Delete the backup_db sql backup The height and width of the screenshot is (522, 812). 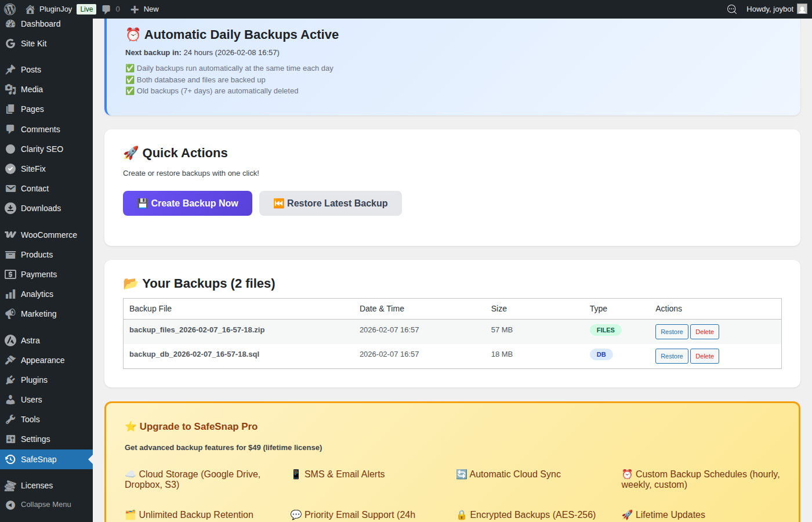click(705, 356)
